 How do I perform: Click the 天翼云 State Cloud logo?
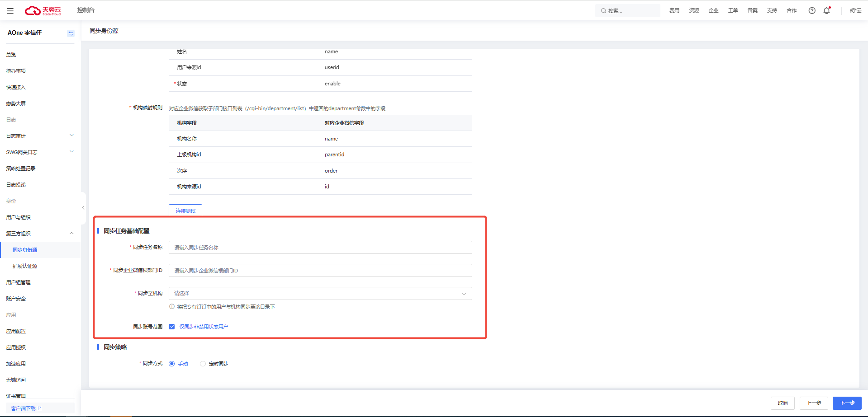click(x=43, y=10)
